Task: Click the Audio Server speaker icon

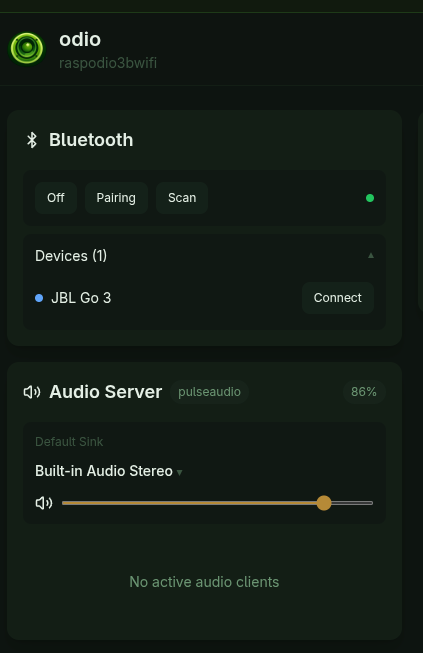Action: 32,392
